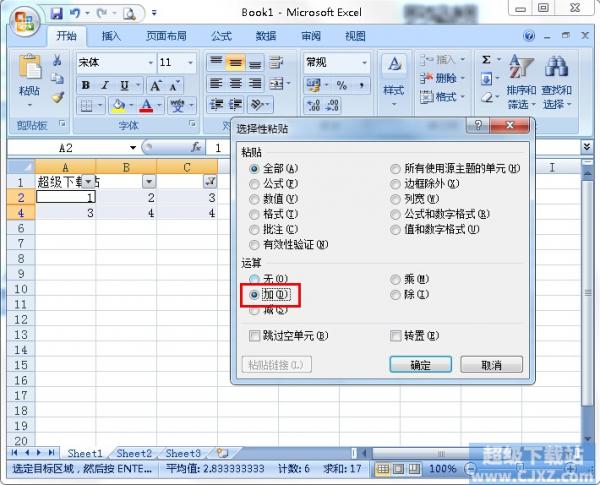This screenshot has height=485, width=600.
Task: Open the font name 宋体 dropdown
Action: [x=150, y=62]
